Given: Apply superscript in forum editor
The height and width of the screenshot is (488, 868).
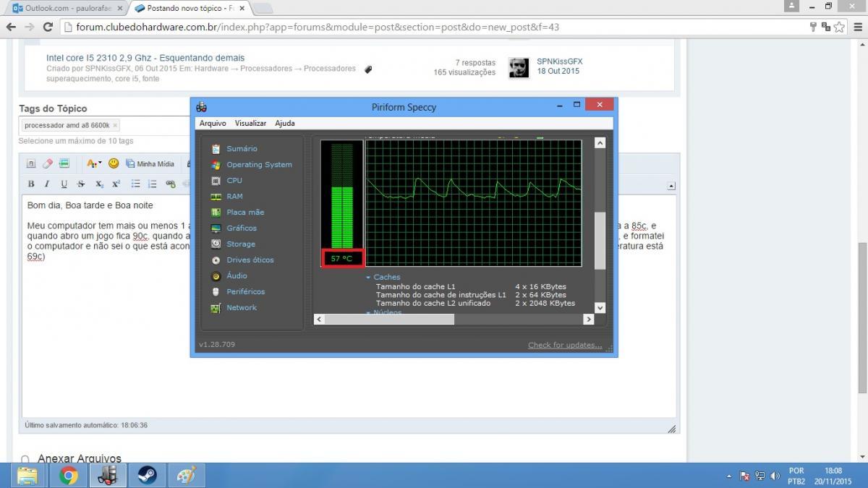Looking at the screenshot, I should (116, 184).
